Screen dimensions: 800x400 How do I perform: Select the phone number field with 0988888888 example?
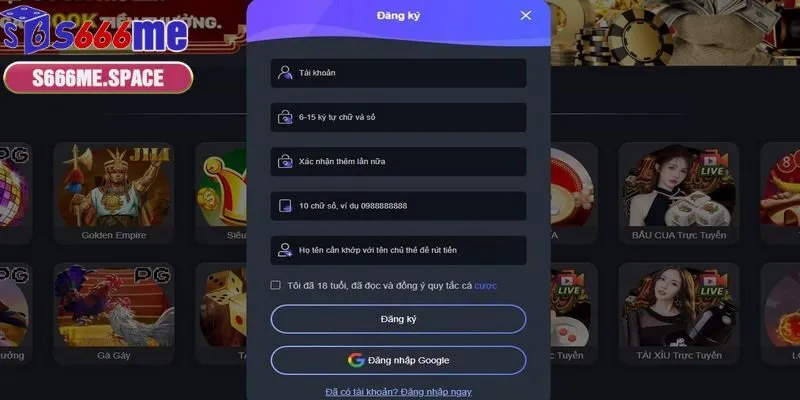tap(398, 206)
